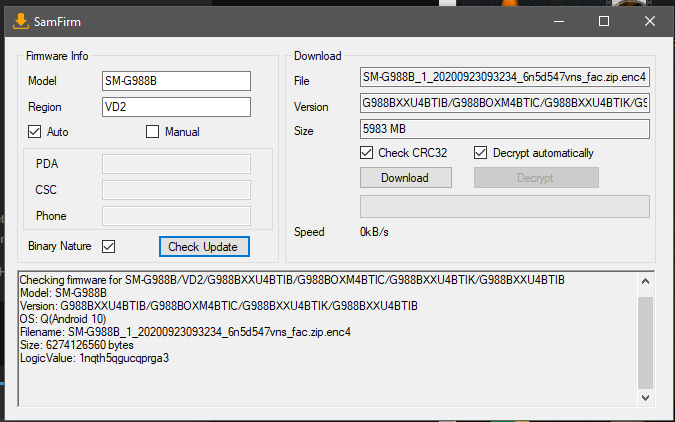
Task: Click the 'LogicValue: 1nqth5qgucqprga3' log line
Action: coord(94,358)
